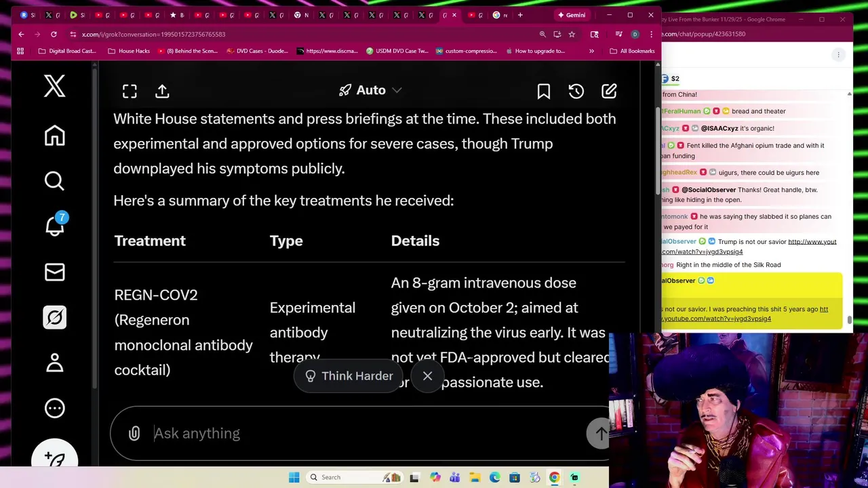Open the Gemini button in Chrome
This screenshot has width=868, height=488.
pyautogui.click(x=571, y=15)
